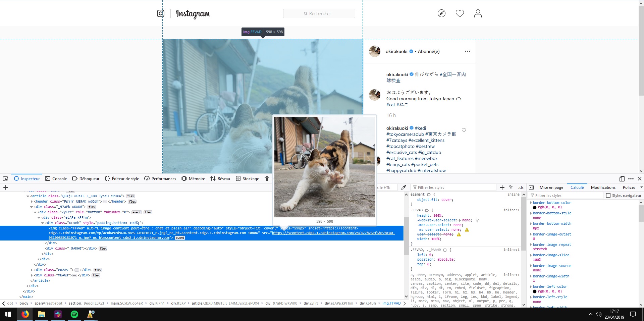Toggle flex badge on _9AhH0 div

pos(103,249)
